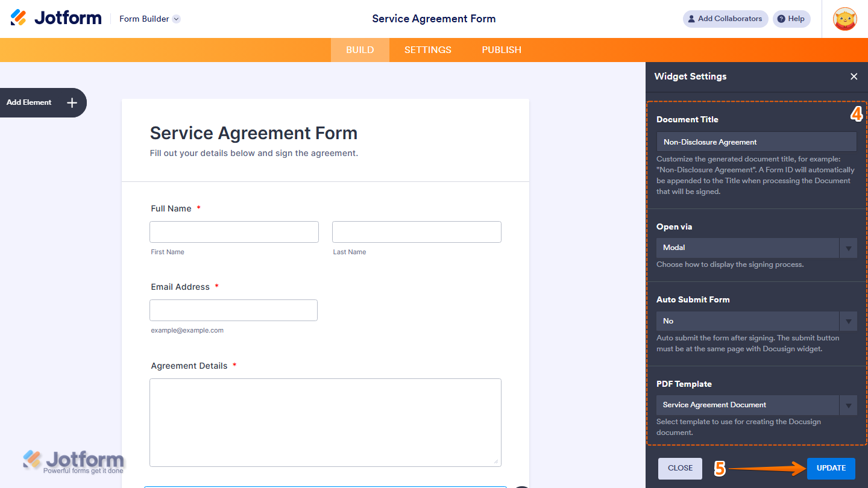Click the UPDATE button
The width and height of the screenshot is (868, 488).
(x=831, y=468)
